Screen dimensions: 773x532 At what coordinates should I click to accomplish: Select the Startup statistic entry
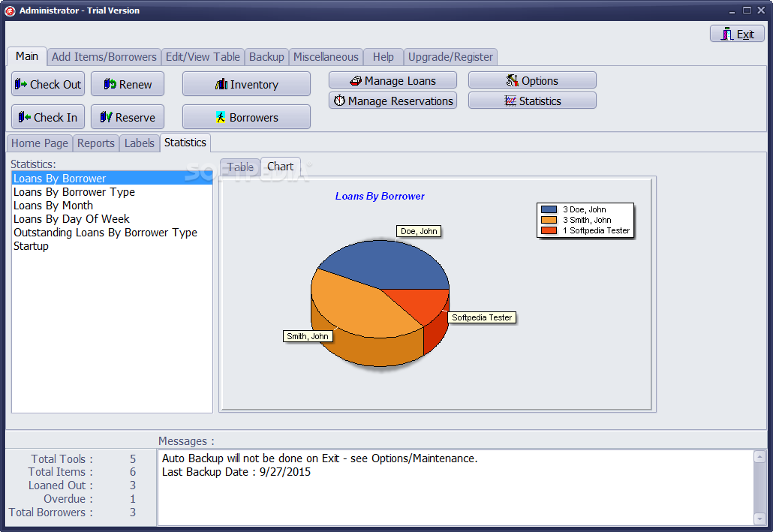coord(112,245)
